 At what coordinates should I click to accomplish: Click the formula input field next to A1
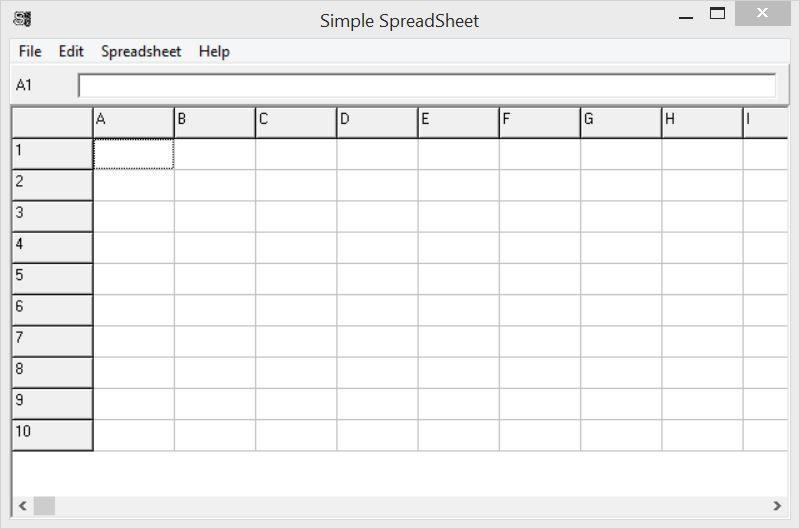427,85
